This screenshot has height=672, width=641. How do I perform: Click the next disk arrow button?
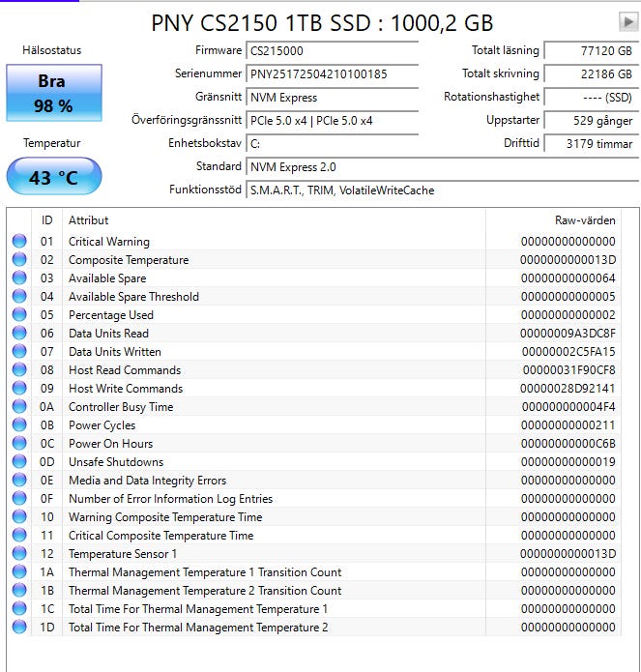pos(628,21)
